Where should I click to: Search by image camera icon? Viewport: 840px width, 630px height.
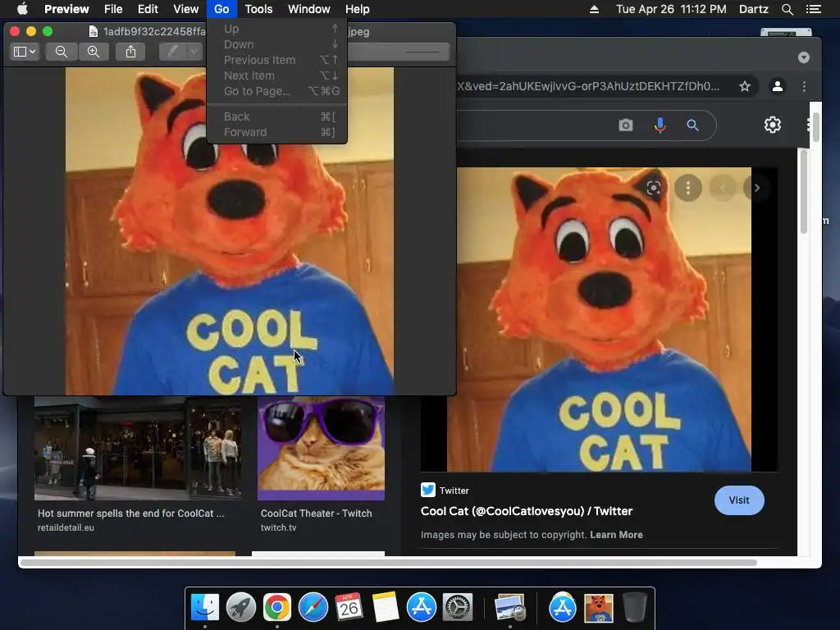(626, 126)
